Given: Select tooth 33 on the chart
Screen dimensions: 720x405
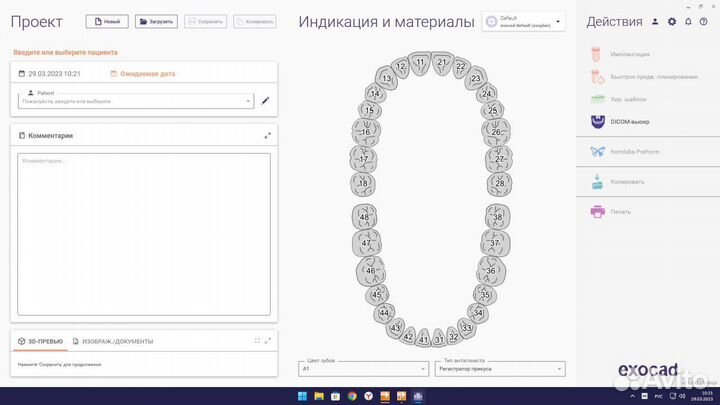Looking at the screenshot, I should 467,328.
